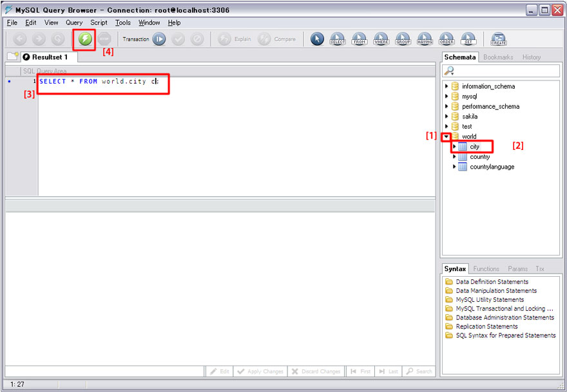Open SQL Syntax for Prepared Statements folder
This screenshot has width=567, height=392.
[x=501, y=335]
